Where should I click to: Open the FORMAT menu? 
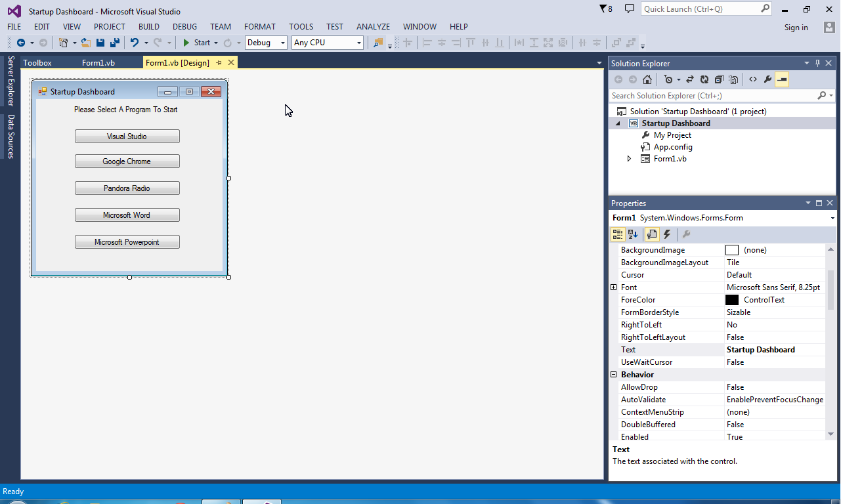coord(260,27)
